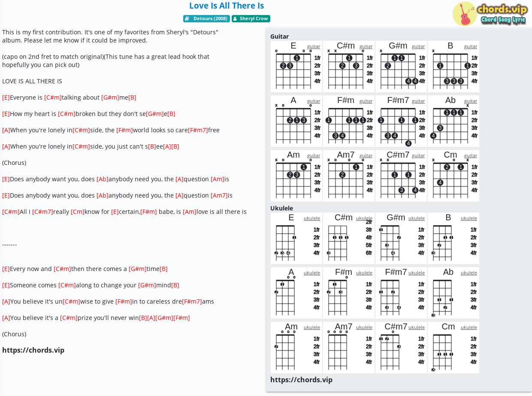Select the F#m7 guitar chord fretboard diagram

click(x=401, y=121)
